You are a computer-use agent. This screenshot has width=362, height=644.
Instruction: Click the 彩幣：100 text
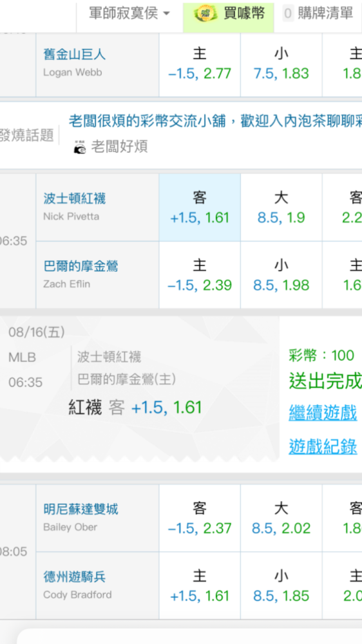pyautogui.click(x=321, y=355)
